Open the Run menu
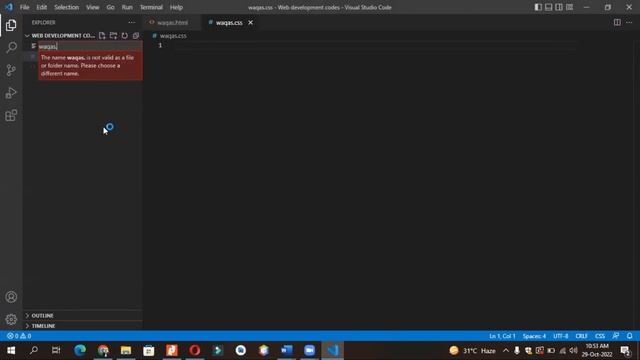The height and width of the screenshot is (360, 640). click(127, 7)
